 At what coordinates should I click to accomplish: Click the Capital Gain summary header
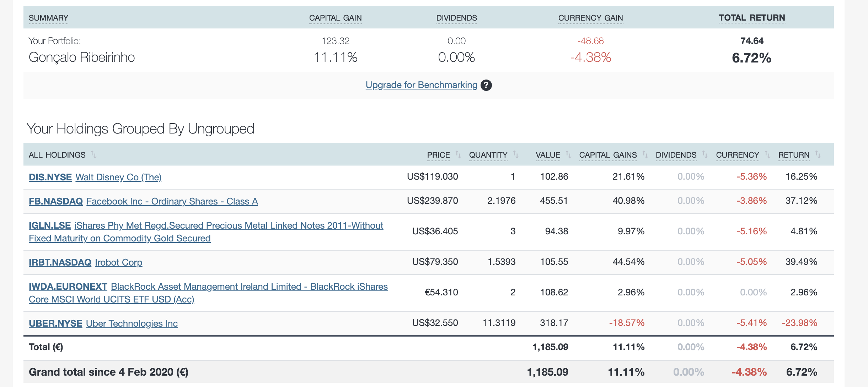click(x=335, y=18)
